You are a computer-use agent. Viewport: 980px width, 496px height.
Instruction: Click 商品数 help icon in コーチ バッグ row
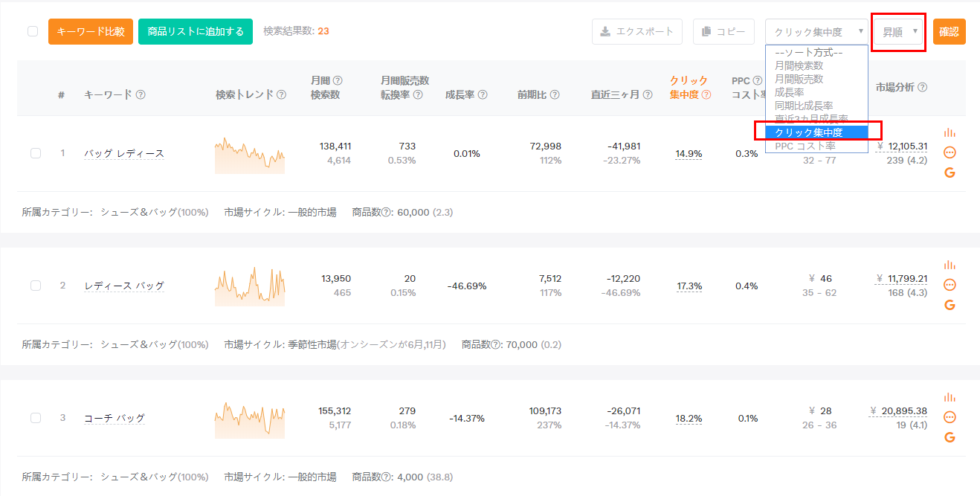tap(387, 477)
